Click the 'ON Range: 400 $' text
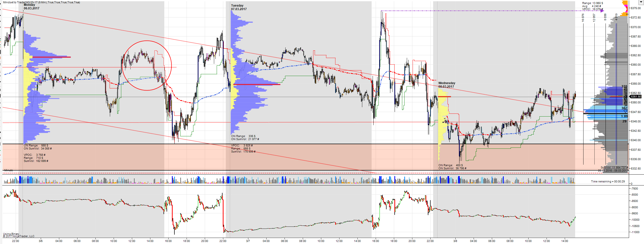The height and width of the screenshot is (244, 644). pos(451,165)
